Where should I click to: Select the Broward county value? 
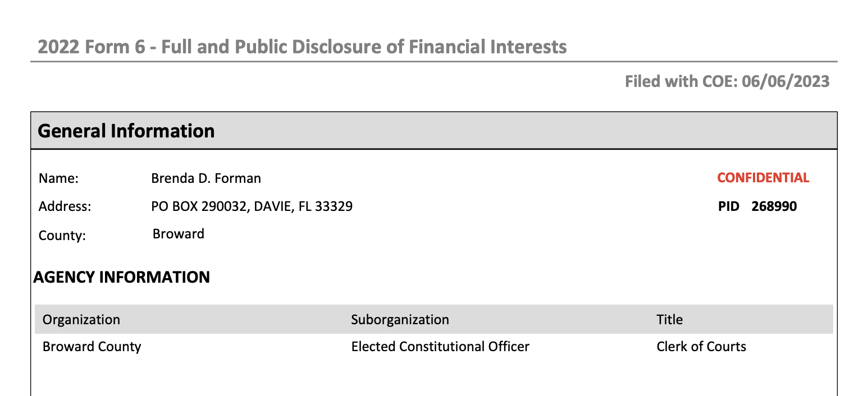click(179, 234)
